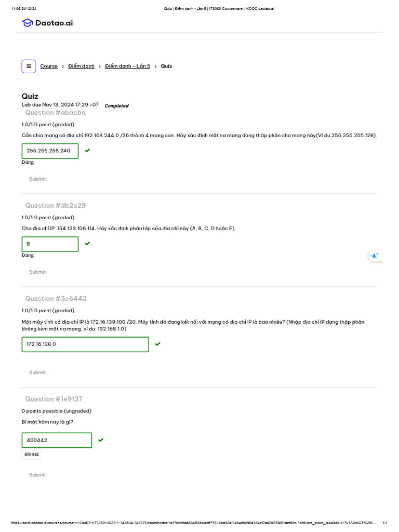The width and height of the screenshot is (399, 532).
Task: Click the 400442 answer text box
Action: click(x=57, y=440)
